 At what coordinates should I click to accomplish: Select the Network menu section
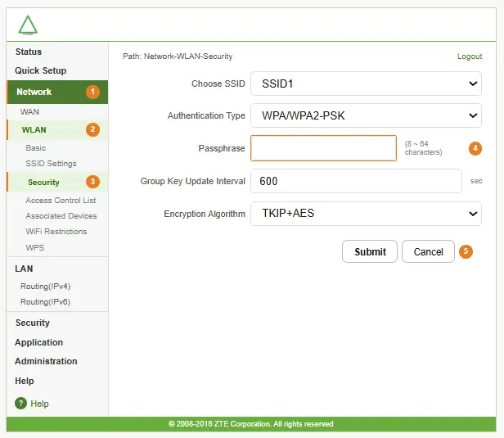tap(57, 92)
